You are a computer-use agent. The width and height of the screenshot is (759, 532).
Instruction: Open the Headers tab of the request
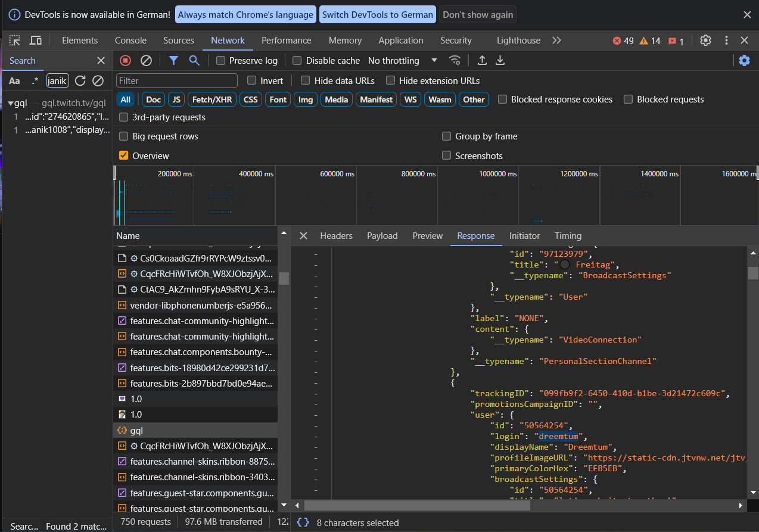tap(336, 236)
